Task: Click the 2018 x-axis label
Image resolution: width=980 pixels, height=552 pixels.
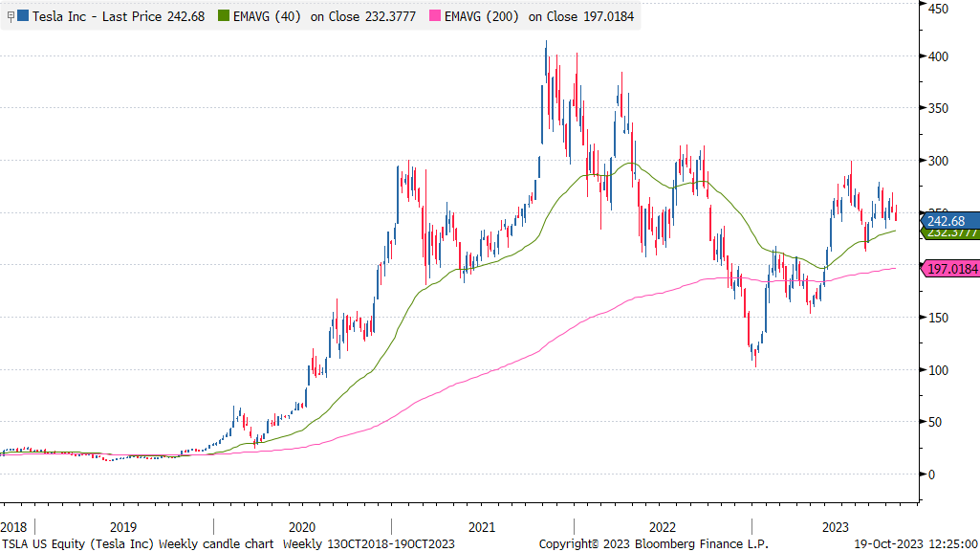Action: tap(13, 528)
